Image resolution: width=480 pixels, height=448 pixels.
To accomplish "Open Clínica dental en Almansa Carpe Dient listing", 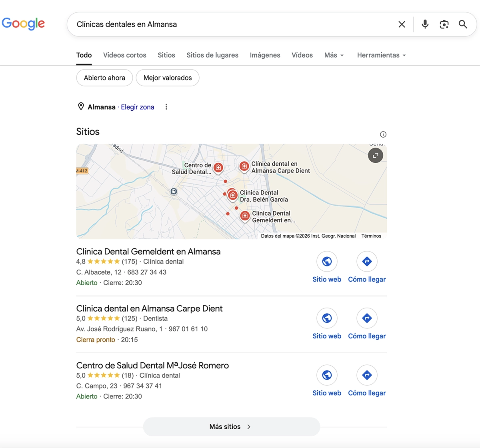I will click(x=150, y=308).
